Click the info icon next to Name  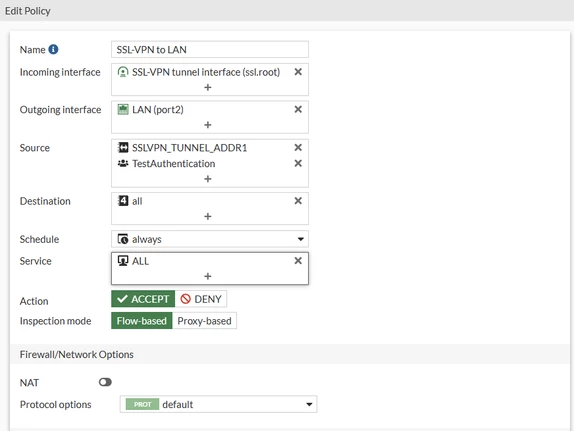click(53, 49)
